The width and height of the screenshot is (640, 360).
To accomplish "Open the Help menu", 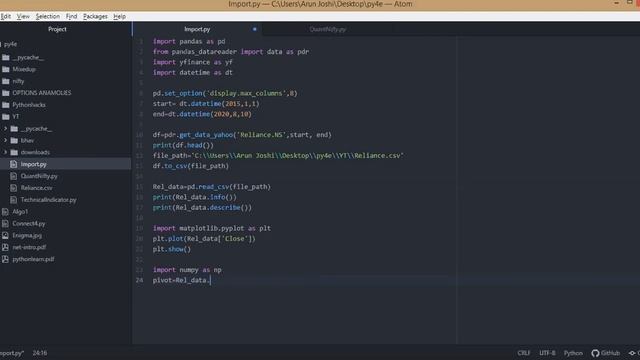I will pos(119,16).
